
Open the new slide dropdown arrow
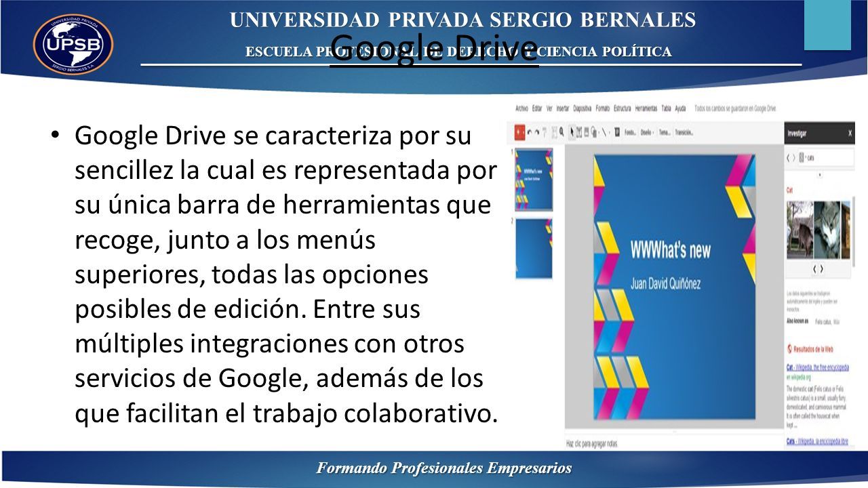(524, 132)
